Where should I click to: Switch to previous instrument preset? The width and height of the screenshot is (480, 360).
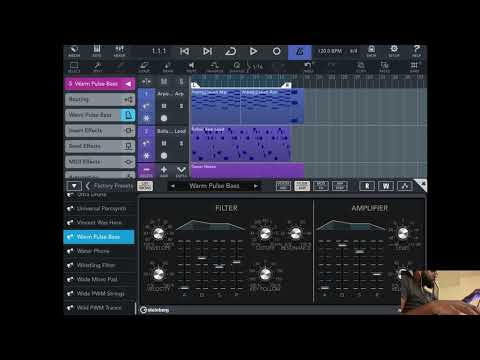(x=173, y=186)
